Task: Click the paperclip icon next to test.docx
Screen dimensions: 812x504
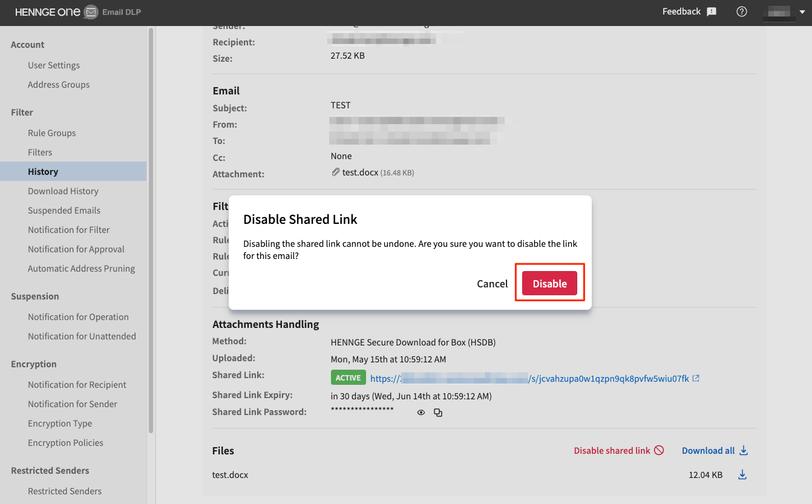Action: [336, 172]
